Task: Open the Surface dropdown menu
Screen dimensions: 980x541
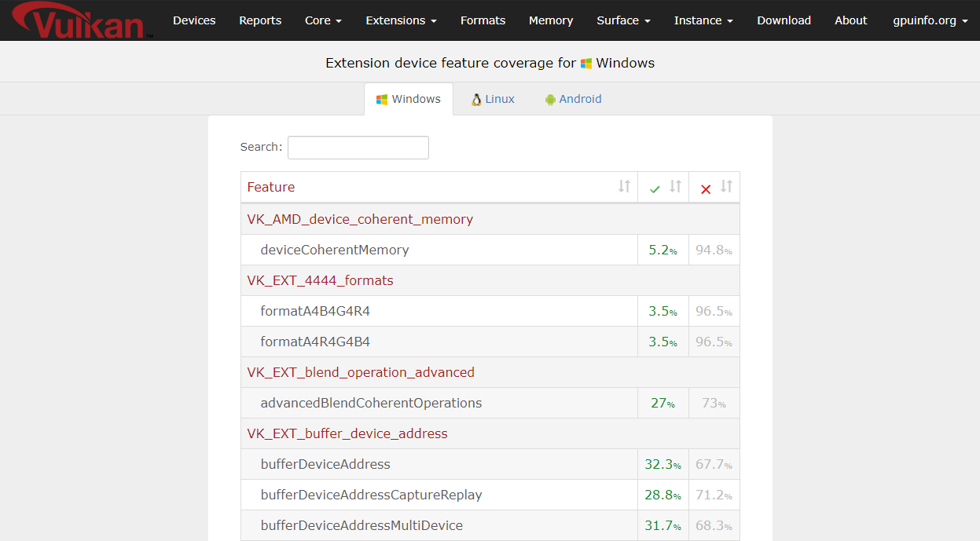Action: click(x=623, y=20)
